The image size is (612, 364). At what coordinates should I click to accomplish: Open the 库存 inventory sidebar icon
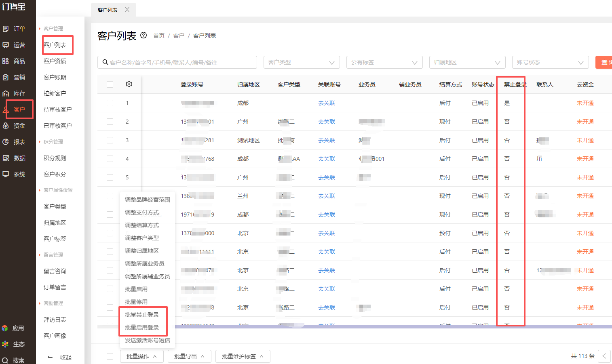coord(6,93)
